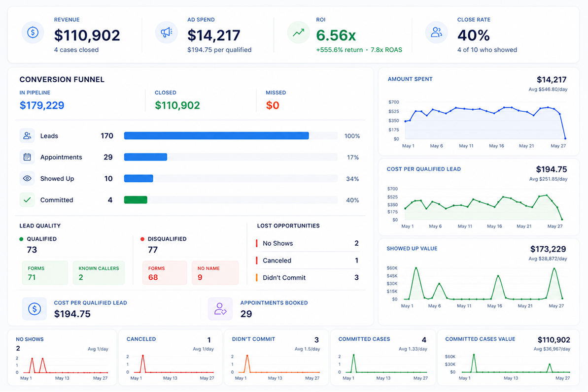
Task: Click the Leads 100% percentage label
Action: (x=352, y=136)
